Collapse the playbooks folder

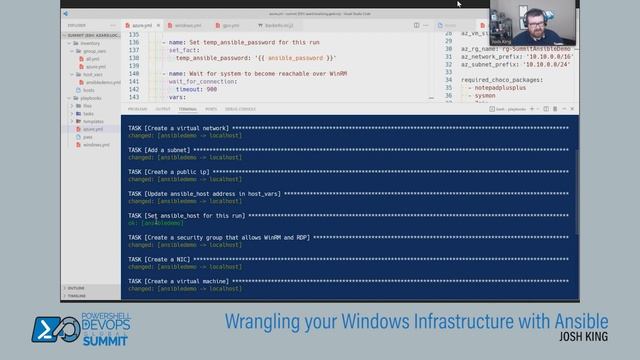[69, 98]
